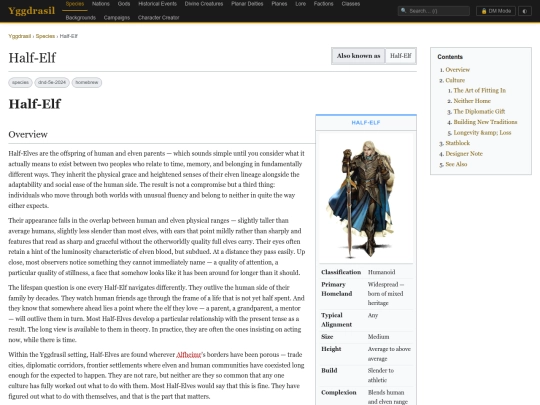This screenshot has height=405, width=540.
Task: Follow the Species breadcrumb link
Action: 45,36
